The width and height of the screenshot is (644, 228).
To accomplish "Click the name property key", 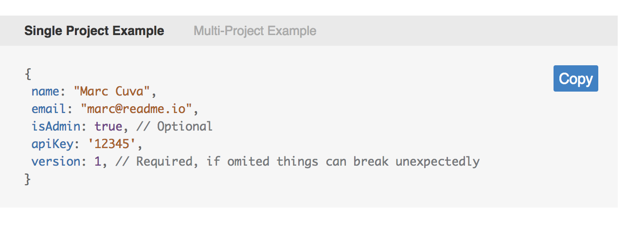I will pos(45,92).
